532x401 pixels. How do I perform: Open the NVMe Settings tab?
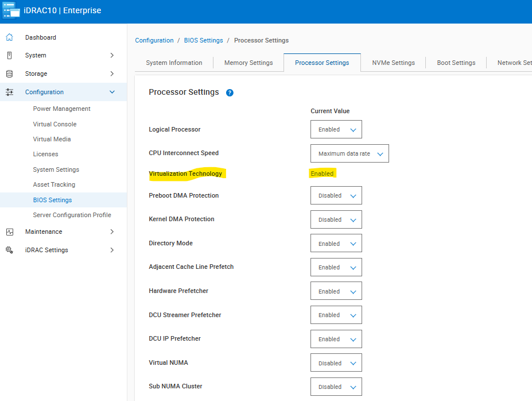click(393, 63)
